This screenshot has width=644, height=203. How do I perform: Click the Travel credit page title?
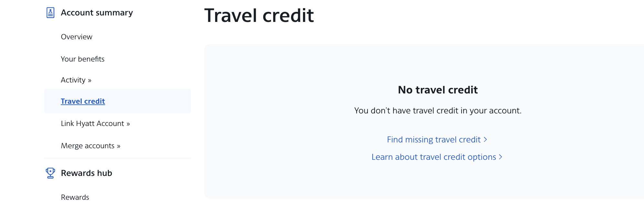click(x=259, y=15)
